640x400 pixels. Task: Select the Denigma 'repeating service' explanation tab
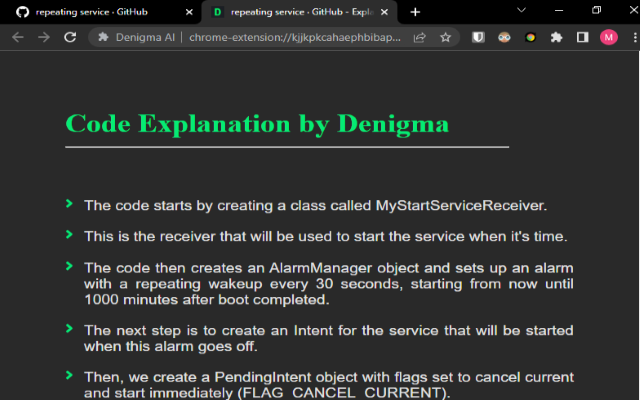[x=299, y=12]
